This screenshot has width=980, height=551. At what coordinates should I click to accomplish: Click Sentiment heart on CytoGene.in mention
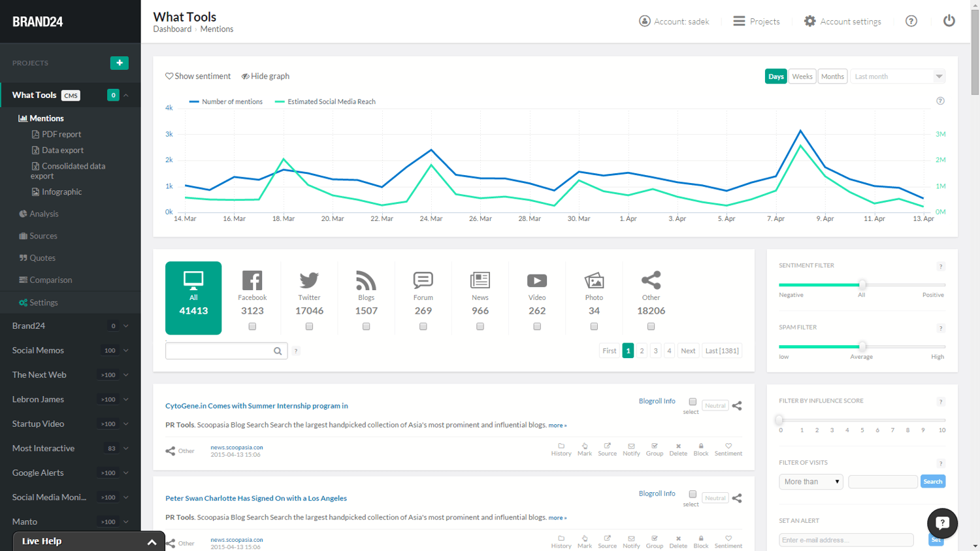(728, 449)
